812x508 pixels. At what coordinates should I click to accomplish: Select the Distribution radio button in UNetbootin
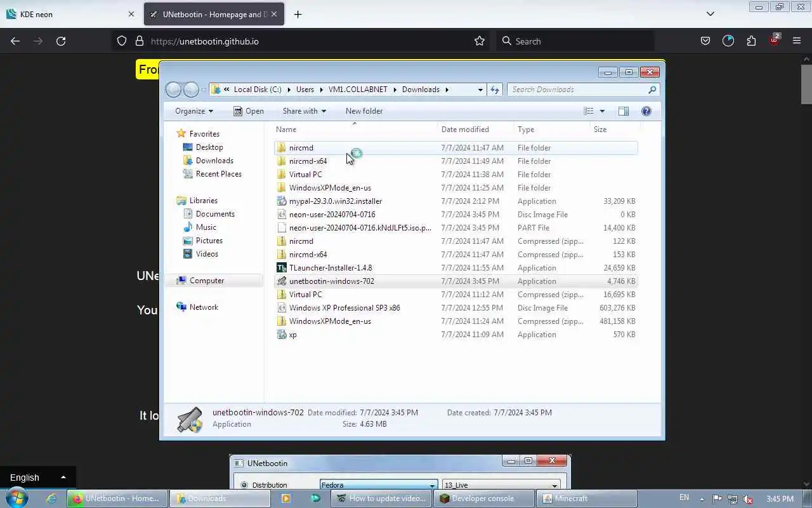coord(244,485)
